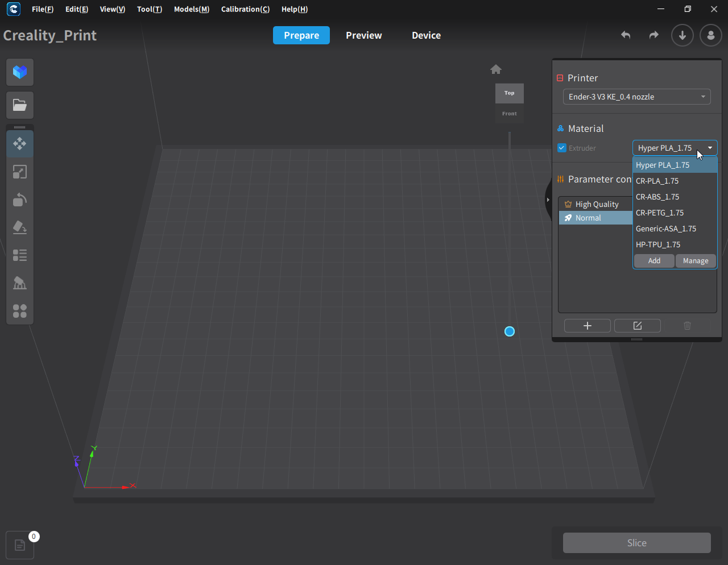
Task: Choose Generic-ASA_1.75 material option
Action: tap(675, 229)
